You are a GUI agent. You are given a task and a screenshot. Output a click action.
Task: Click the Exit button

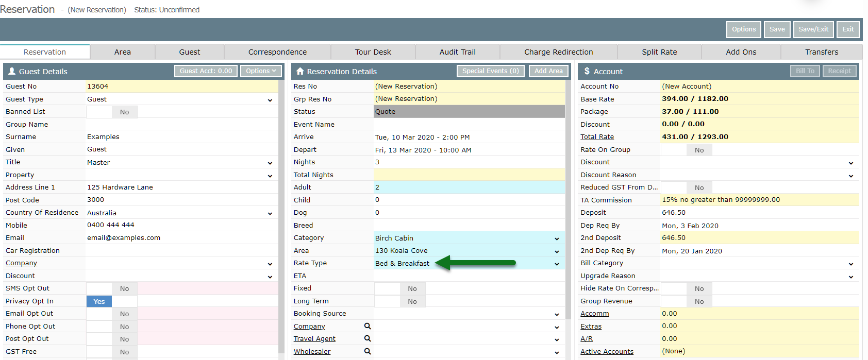point(848,29)
